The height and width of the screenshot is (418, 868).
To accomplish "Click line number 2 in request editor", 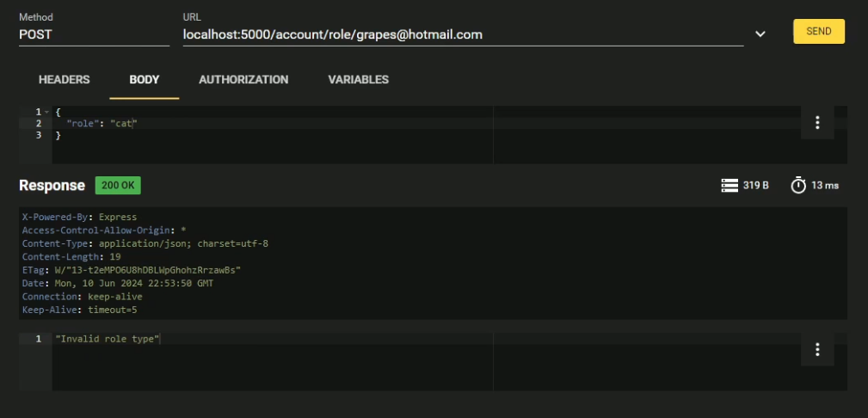I will coord(39,124).
